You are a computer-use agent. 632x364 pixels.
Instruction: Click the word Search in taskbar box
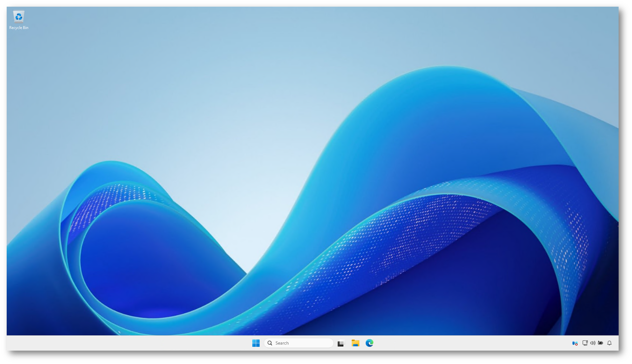point(282,343)
